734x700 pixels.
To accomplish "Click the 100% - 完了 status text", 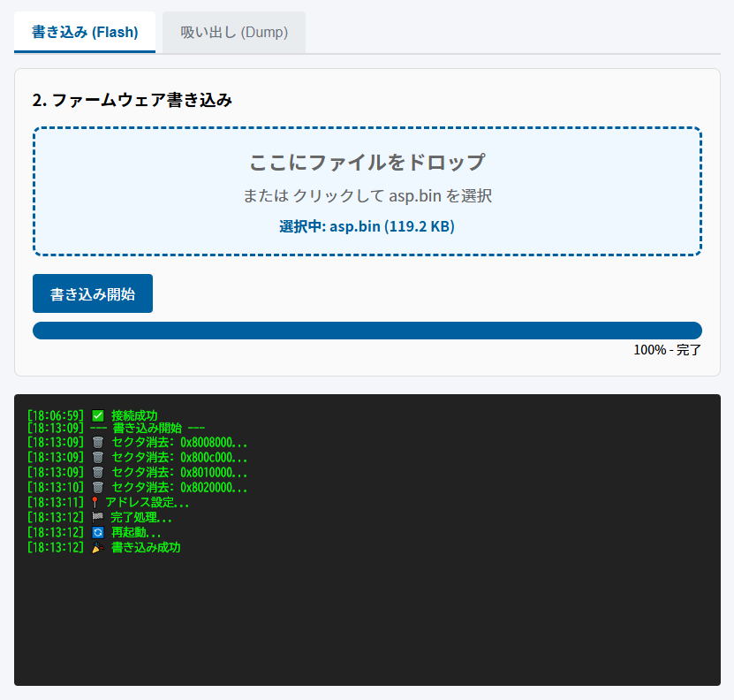I will click(667, 349).
